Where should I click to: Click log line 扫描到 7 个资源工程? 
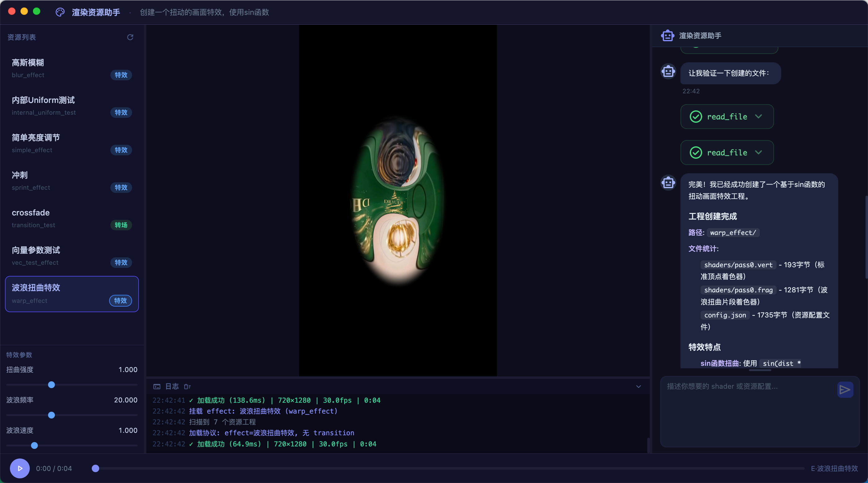pyautogui.click(x=222, y=422)
